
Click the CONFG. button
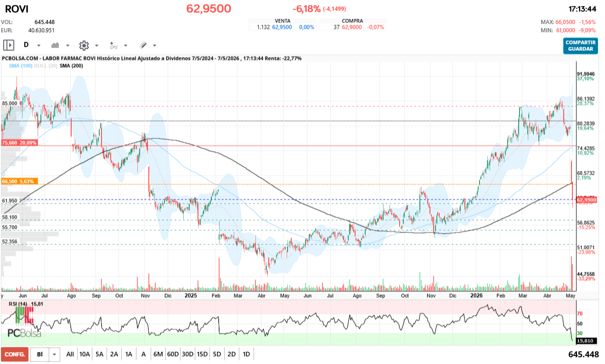click(x=15, y=354)
